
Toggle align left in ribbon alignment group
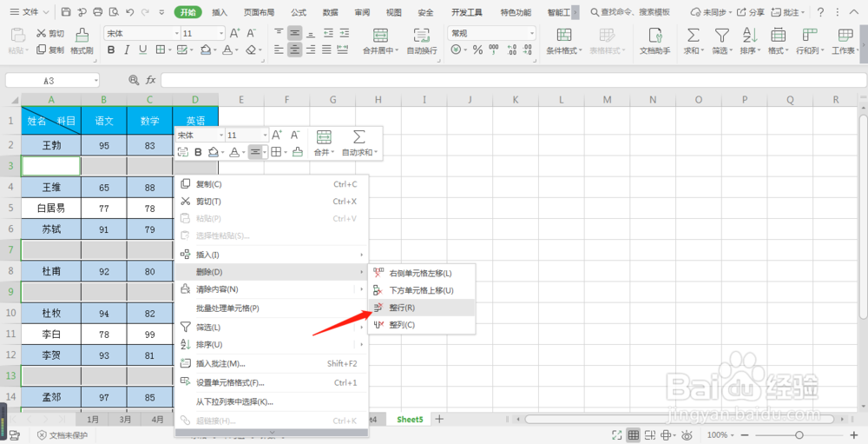click(279, 50)
